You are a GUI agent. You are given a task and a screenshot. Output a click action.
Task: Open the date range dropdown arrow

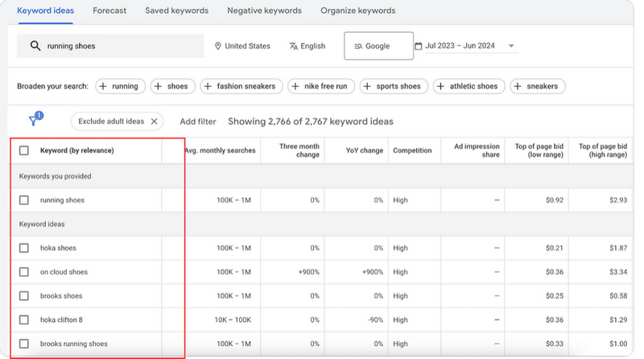point(511,46)
